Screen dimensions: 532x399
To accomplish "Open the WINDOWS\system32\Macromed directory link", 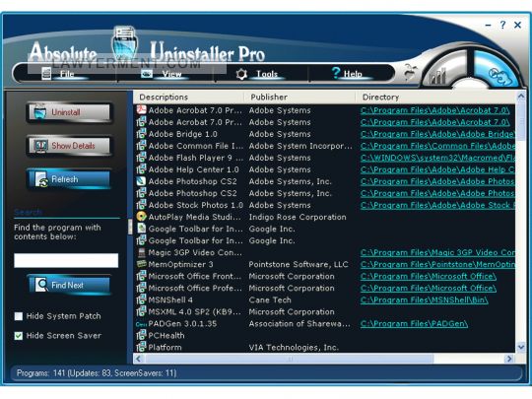I will pos(437,158).
